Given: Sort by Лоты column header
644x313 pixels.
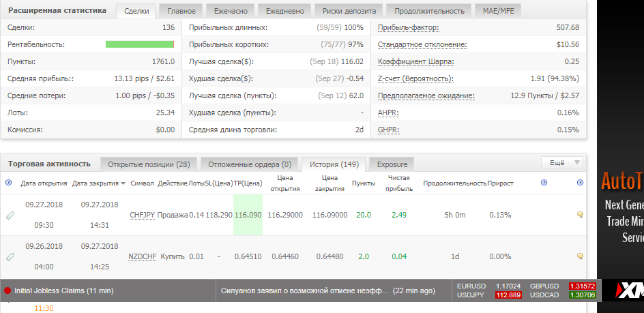Looking at the screenshot, I should click(x=196, y=183).
